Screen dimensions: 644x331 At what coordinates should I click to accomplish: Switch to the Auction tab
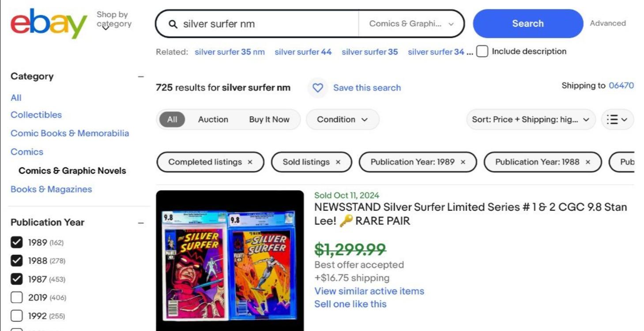[213, 119]
